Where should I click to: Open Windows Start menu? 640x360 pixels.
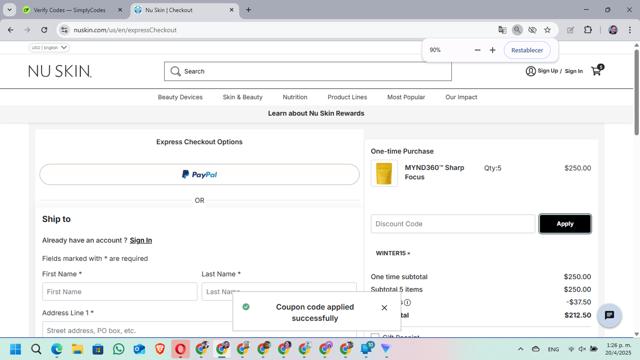(16, 349)
